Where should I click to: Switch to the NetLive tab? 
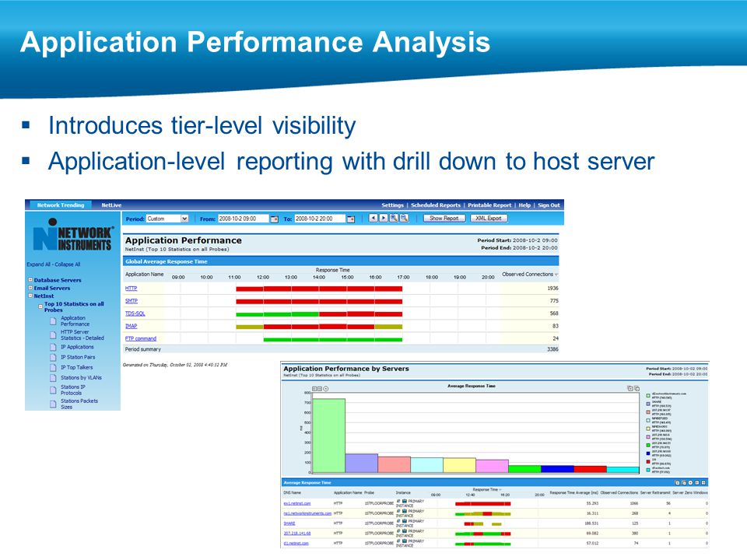(x=111, y=205)
